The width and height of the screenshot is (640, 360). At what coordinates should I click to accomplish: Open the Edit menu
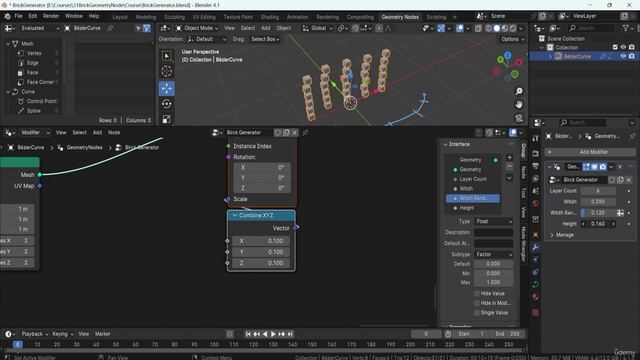33,16
